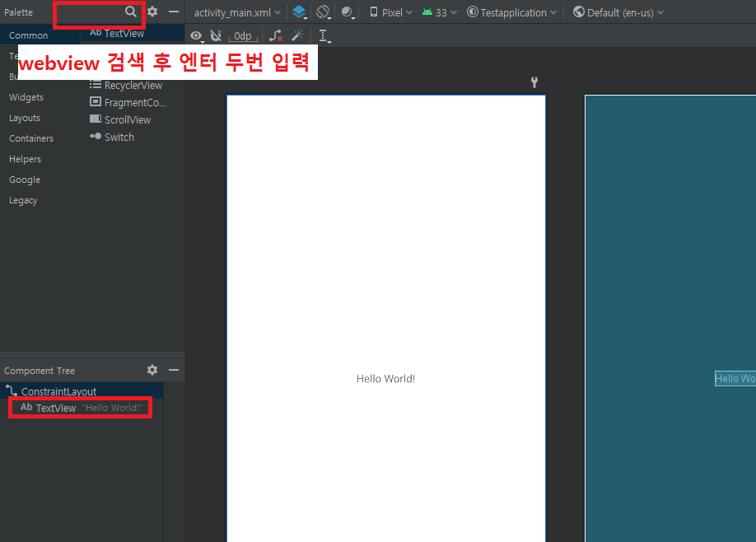Select the Containers palette category
The height and width of the screenshot is (542, 756).
click(30, 138)
